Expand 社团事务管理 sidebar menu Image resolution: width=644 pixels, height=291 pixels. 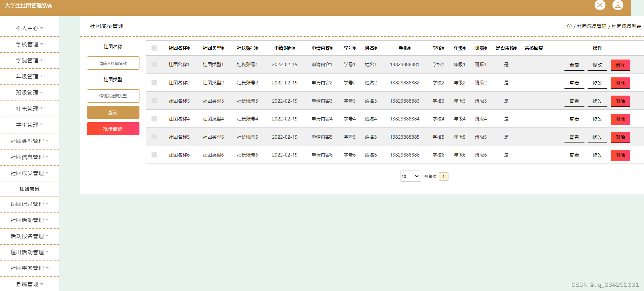click(x=29, y=268)
